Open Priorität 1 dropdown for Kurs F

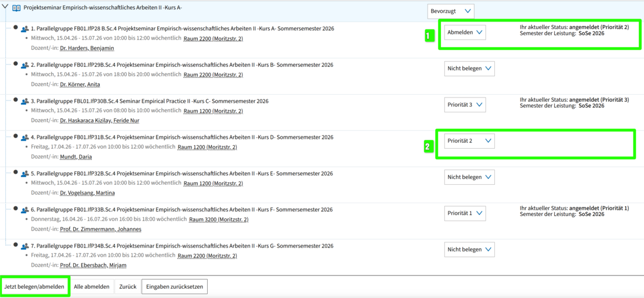(x=465, y=213)
